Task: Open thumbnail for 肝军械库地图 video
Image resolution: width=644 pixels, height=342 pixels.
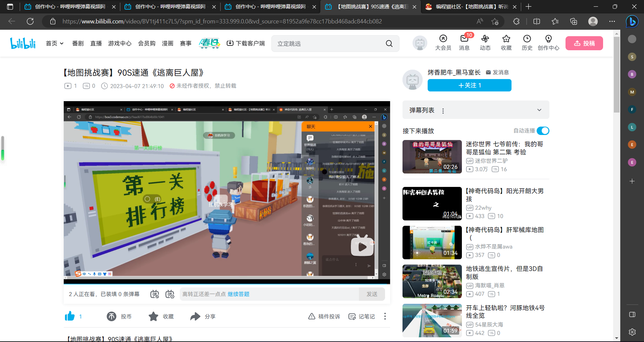Action: click(432, 243)
